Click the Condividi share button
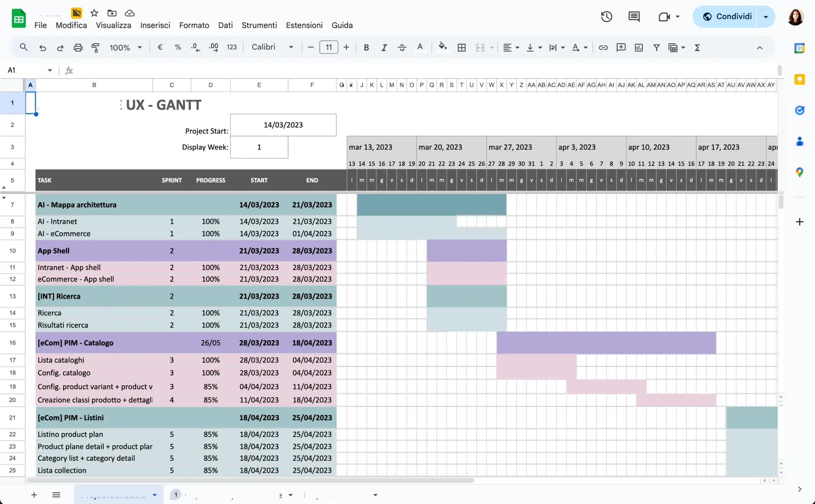The height and width of the screenshot is (504, 815). [x=728, y=16]
